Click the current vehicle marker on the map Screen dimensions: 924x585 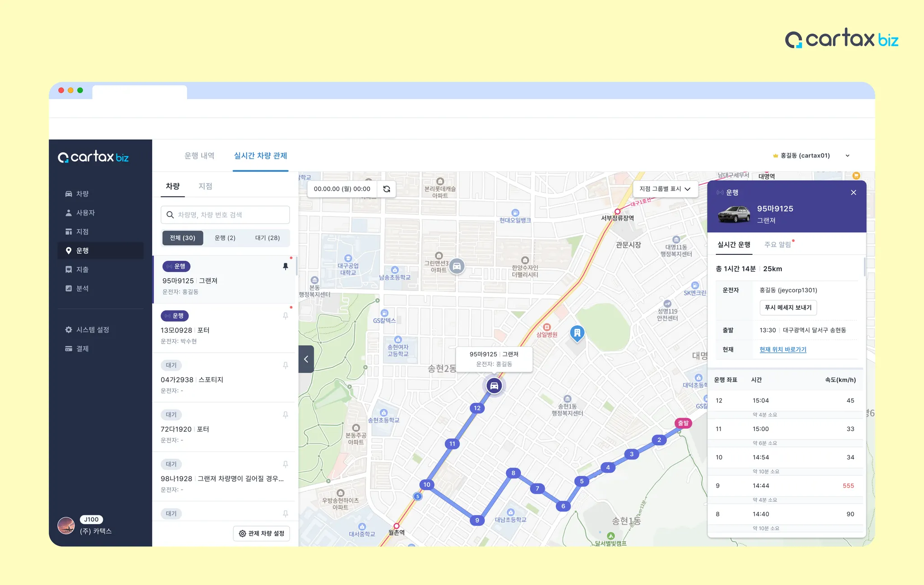point(494,386)
